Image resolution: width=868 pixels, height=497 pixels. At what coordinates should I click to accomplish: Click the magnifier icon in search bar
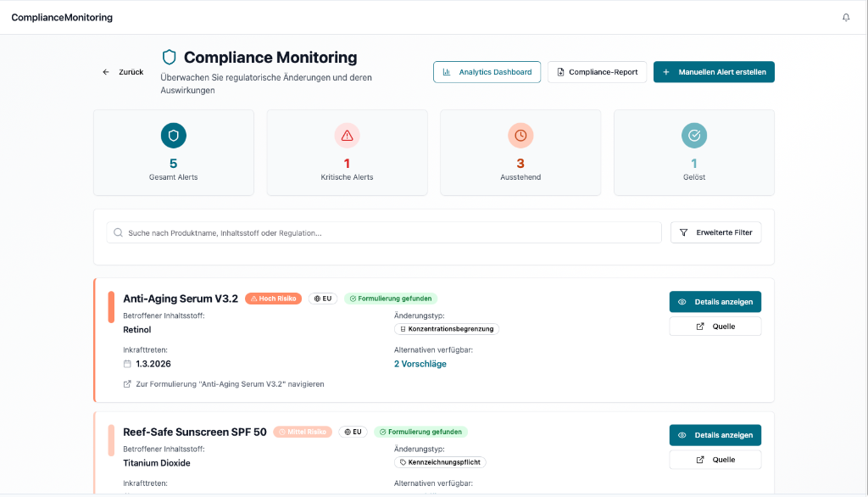click(119, 232)
